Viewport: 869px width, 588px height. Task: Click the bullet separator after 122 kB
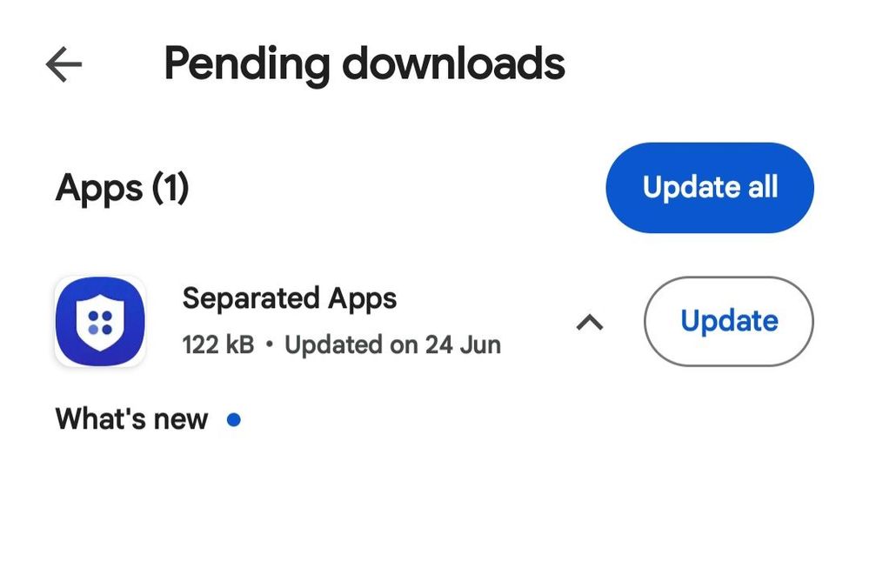(x=270, y=344)
